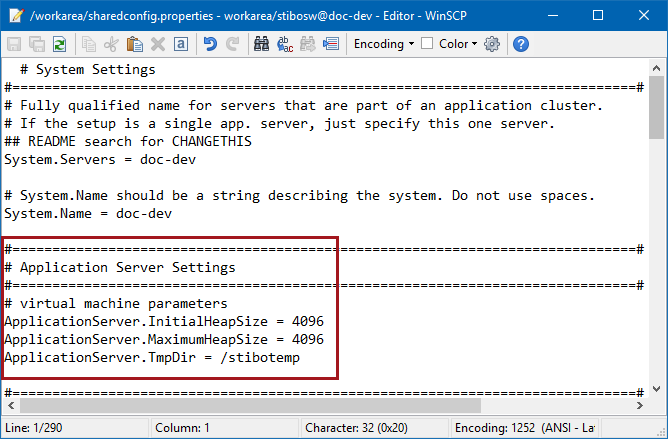The width and height of the screenshot is (668, 439).
Task: Open editor preferences via gear icon
Action: pos(492,44)
